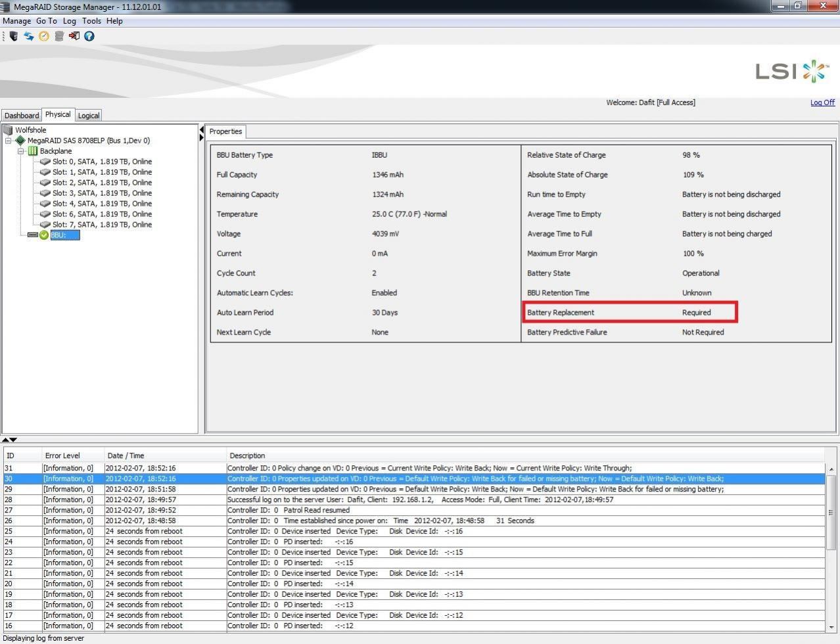Click the Slot 3 drive icon
Viewport: 840px width, 644px height.
pyautogui.click(x=45, y=193)
